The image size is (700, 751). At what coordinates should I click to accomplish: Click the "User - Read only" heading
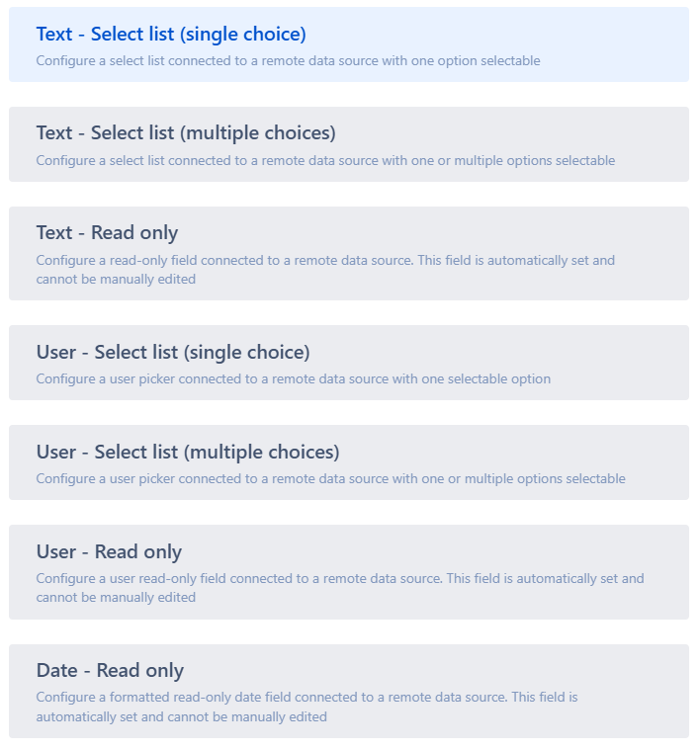point(109,551)
